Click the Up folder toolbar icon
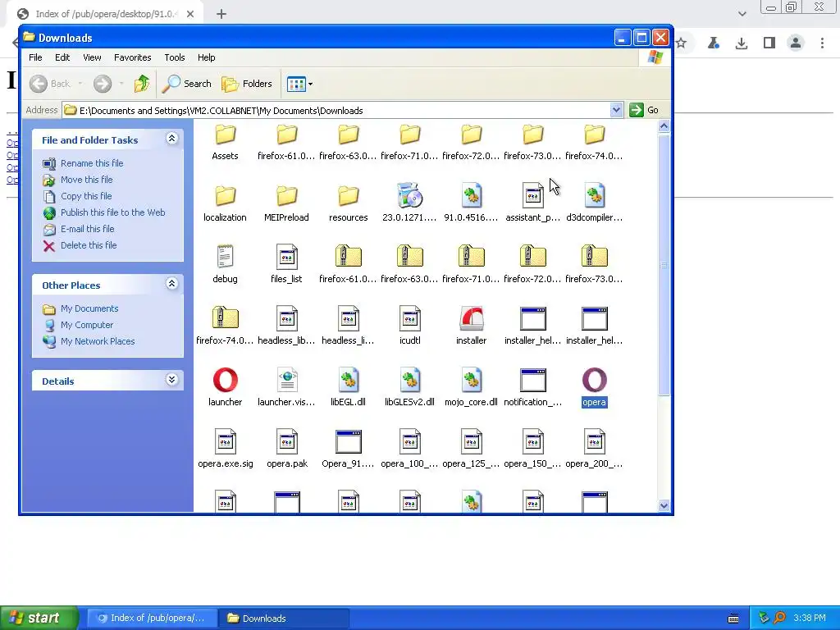Image resolution: width=840 pixels, height=630 pixels. [x=142, y=84]
